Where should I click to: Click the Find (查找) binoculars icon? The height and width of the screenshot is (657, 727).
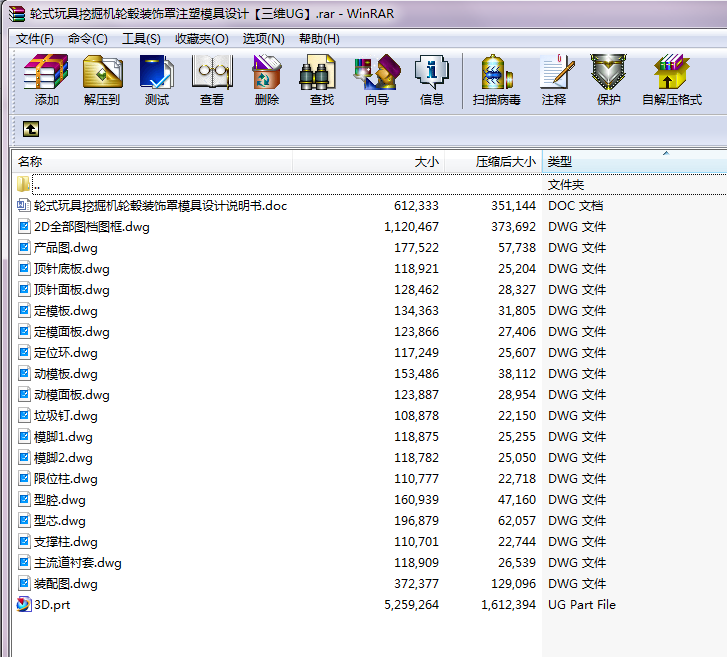318,71
